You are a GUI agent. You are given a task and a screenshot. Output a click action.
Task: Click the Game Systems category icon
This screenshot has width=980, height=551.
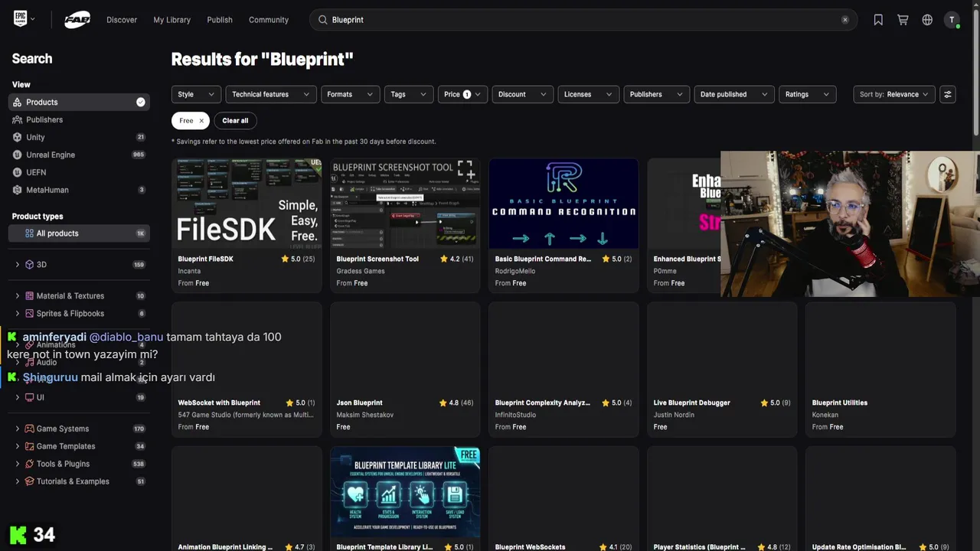pos(29,429)
